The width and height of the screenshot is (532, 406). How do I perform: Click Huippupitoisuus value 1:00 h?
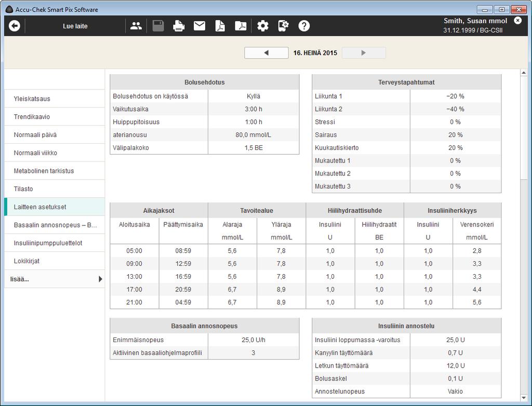[254, 122]
